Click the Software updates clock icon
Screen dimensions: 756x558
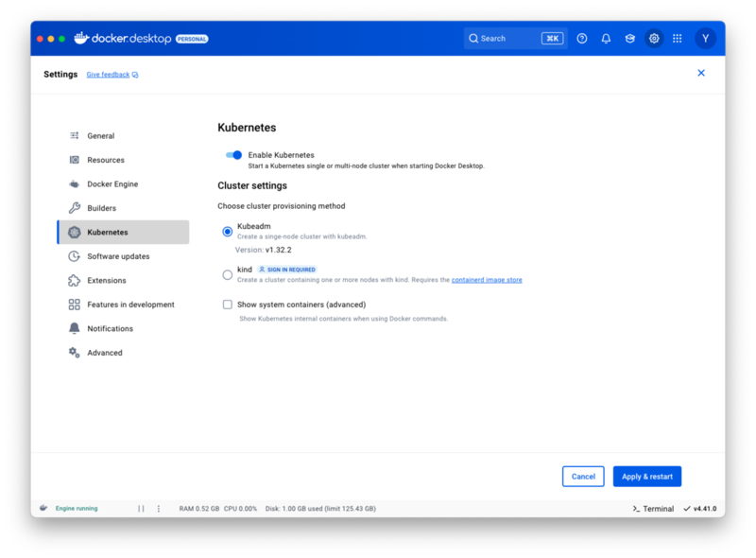coord(75,256)
